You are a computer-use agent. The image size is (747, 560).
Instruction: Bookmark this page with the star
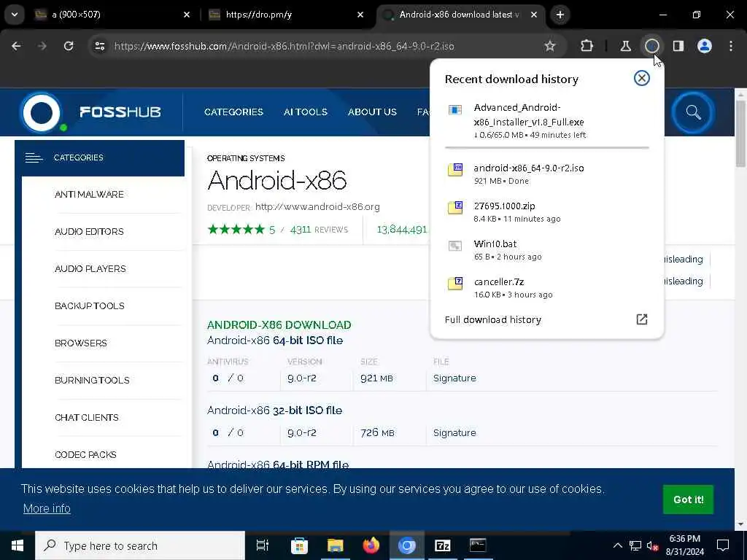[x=550, y=46]
